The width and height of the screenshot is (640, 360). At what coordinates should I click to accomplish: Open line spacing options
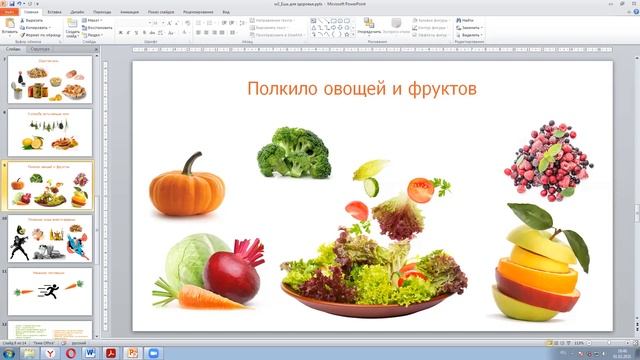coord(242,23)
